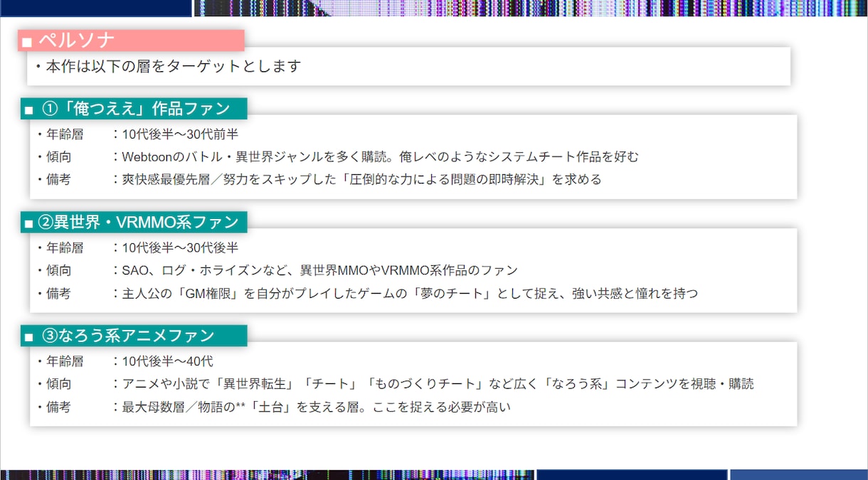The height and width of the screenshot is (480, 868).
Task: Select the note starting "爽快感最優先層"
Action: pos(361,179)
